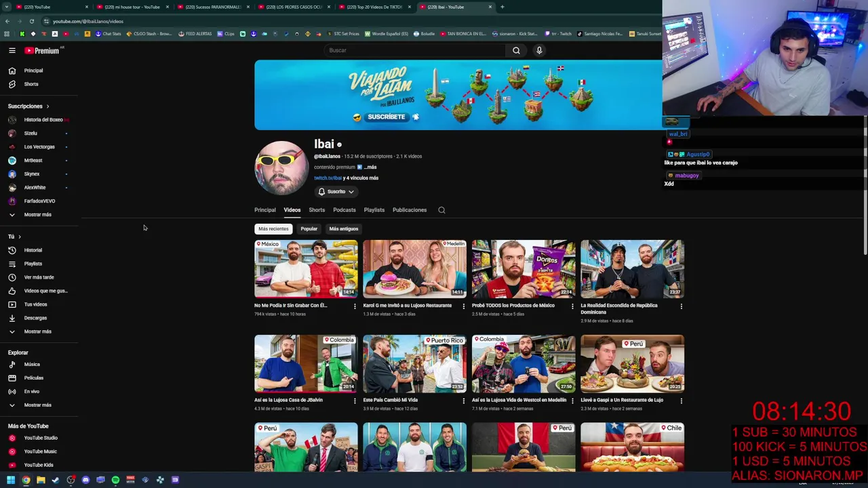This screenshot has width=868, height=488.
Task: Open Este País Cambió Mi Vida thumbnail
Action: [414, 364]
